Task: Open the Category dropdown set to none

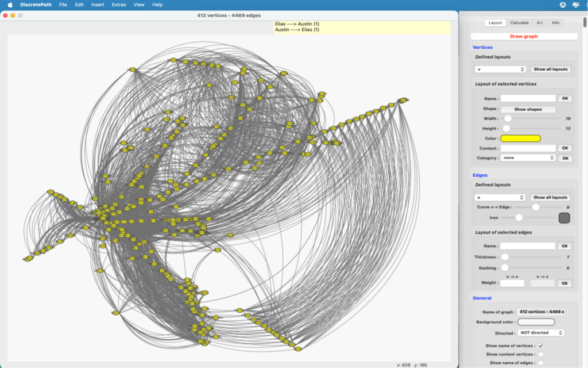Action: click(x=528, y=158)
